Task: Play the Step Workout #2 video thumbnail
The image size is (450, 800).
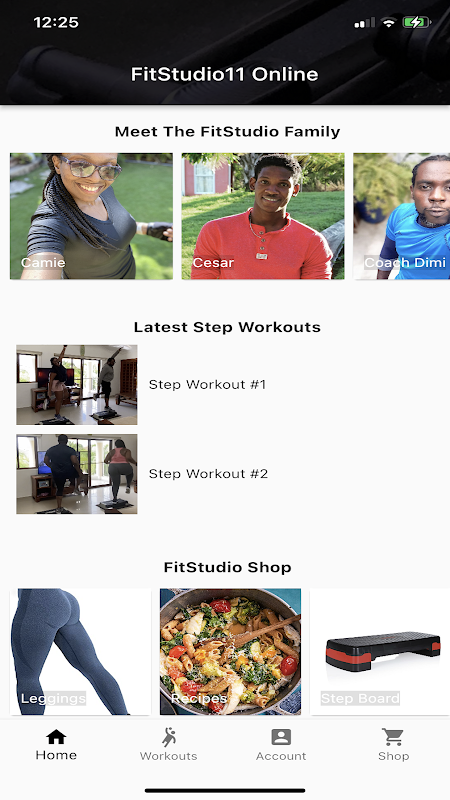Action: (77, 474)
